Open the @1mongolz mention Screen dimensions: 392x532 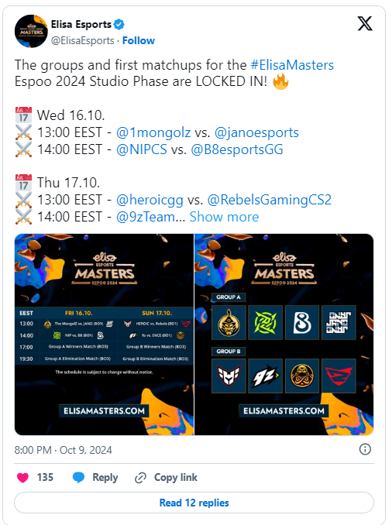click(153, 132)
